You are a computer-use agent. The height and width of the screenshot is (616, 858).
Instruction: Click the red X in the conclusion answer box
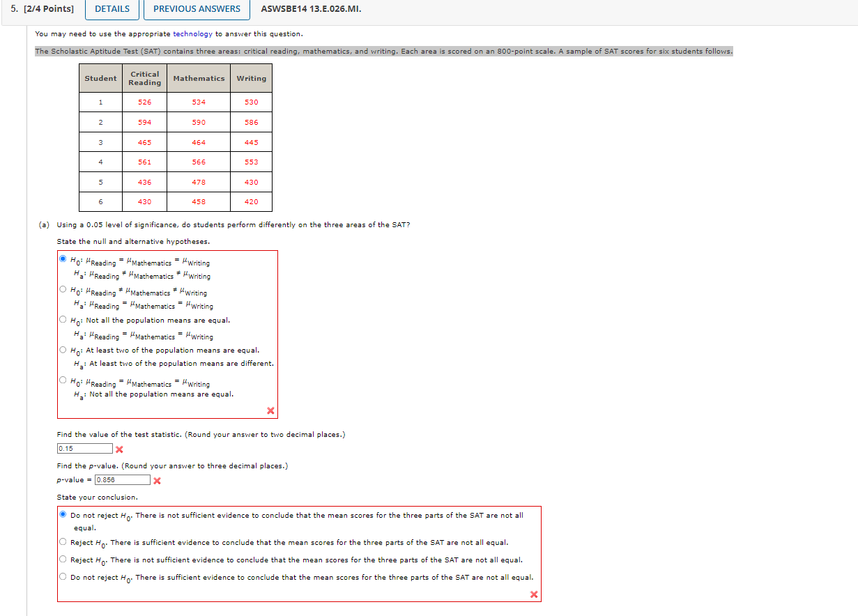(x=534, y=594)
